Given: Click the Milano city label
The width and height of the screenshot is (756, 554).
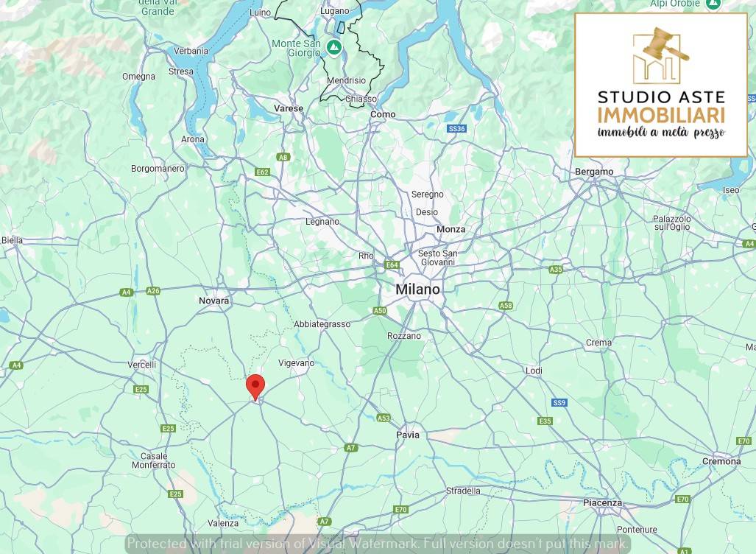Looking at the screenshot, I should point(417,290).
